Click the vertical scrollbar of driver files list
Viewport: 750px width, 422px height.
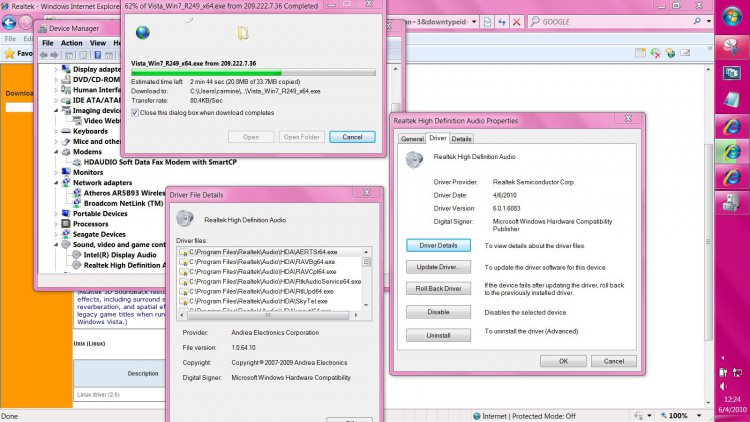(366, 278)
